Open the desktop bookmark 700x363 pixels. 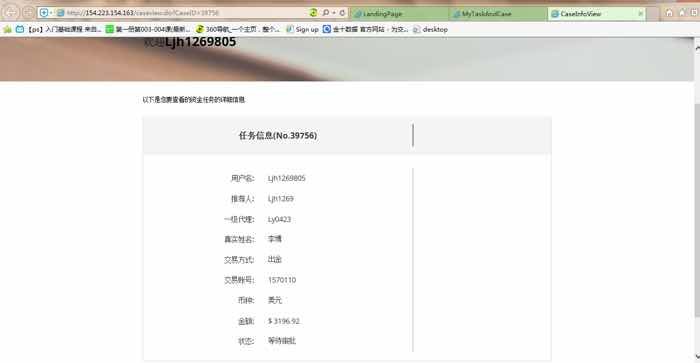(430, 29)
